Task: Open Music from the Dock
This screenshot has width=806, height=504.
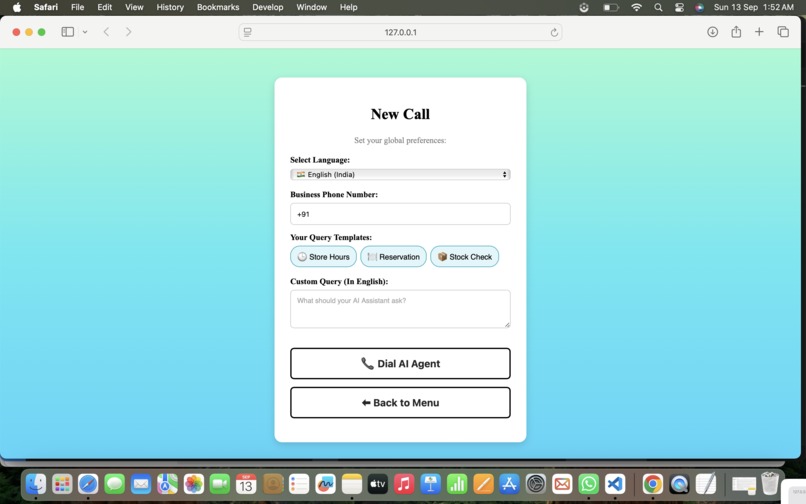Action: coord(404,484)
